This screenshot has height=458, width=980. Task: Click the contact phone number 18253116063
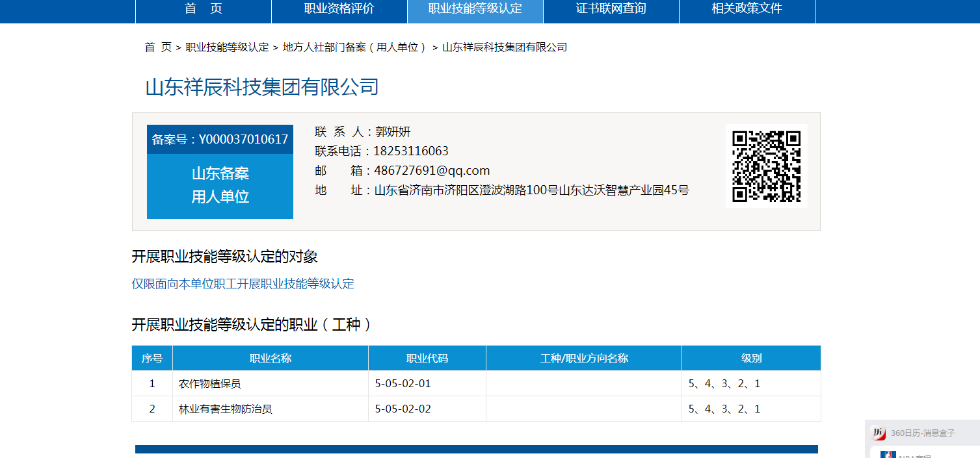411,151
